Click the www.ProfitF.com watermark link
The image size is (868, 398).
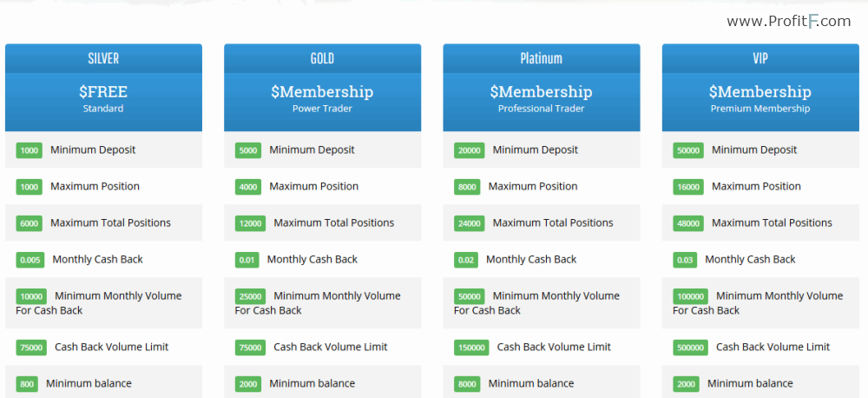788,22
